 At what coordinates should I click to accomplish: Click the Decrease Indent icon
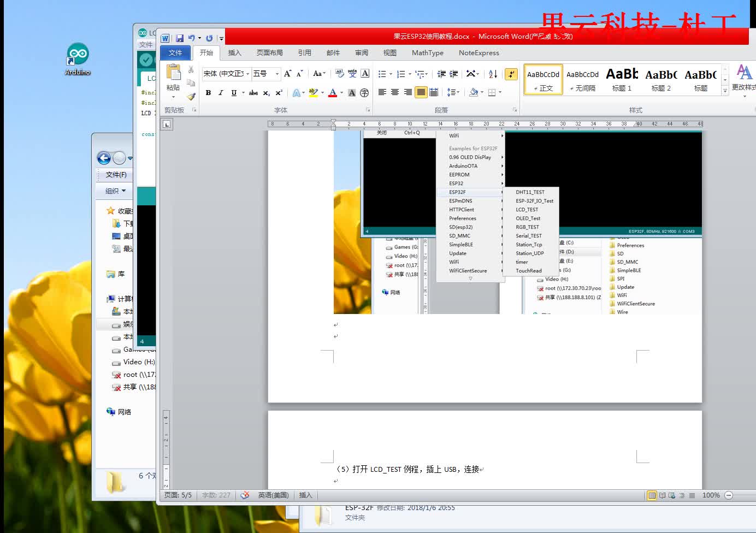[441, 74]
